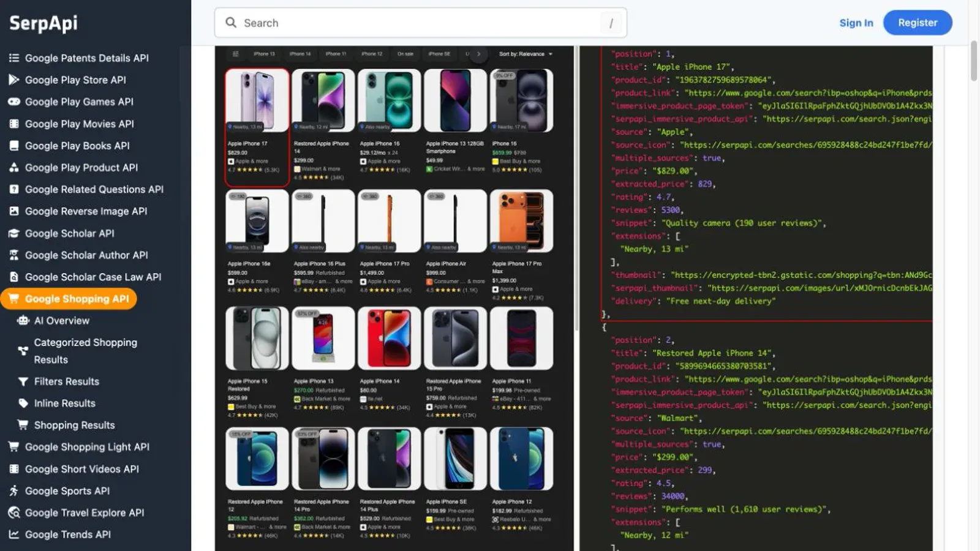
Task: Click the blue Apple iPhone 12 thumbnail
Action: click(x=522, y=459)
